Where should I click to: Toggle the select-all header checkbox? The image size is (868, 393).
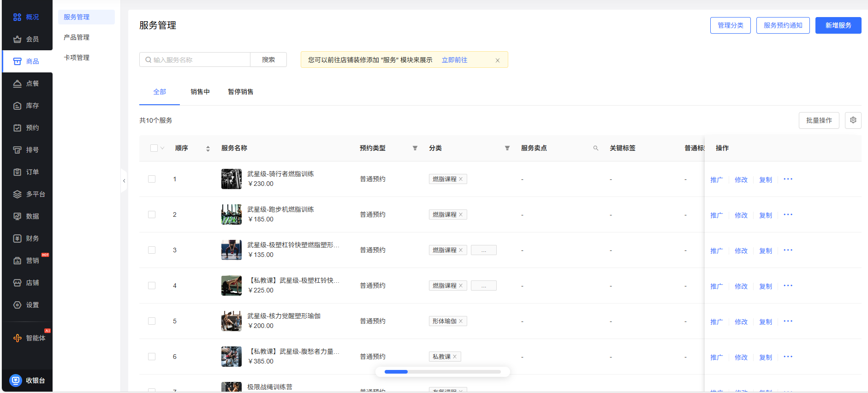[154, 148]
